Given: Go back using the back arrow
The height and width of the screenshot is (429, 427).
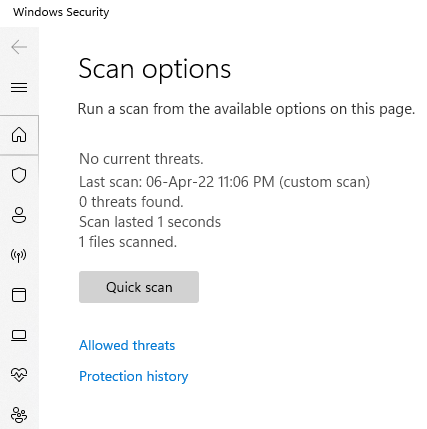Looking at the screenshot, I should pyautogui.click(x=19, y=47).
